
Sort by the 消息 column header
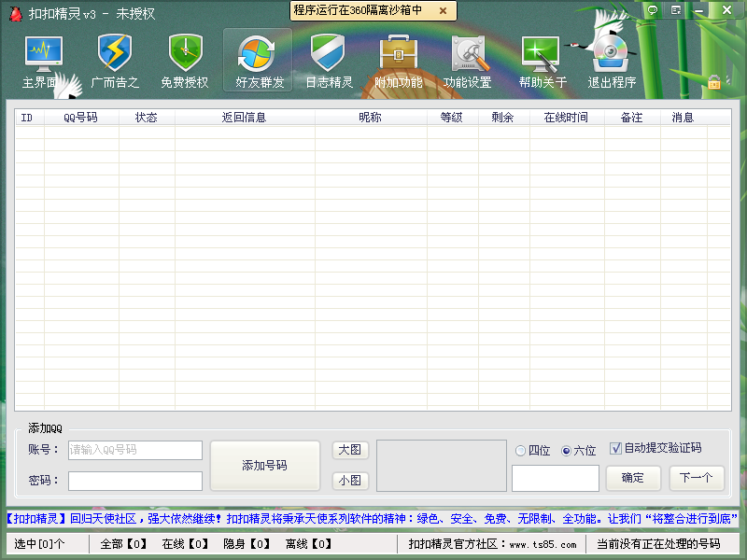(x=684, y=118)
